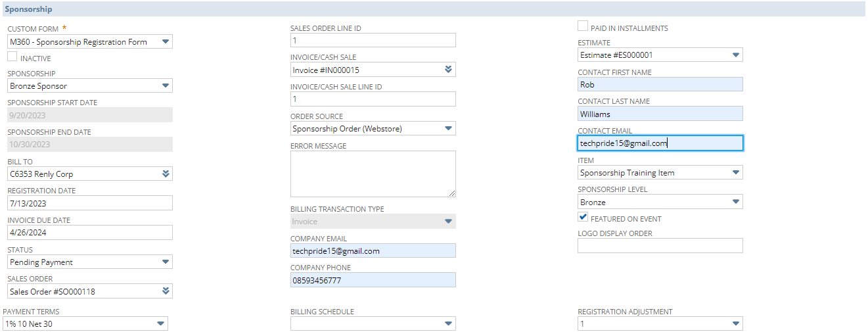This screenshot has height=334, width=868.
Task: Expand the Custom Form dropdown
Action: 166,42
